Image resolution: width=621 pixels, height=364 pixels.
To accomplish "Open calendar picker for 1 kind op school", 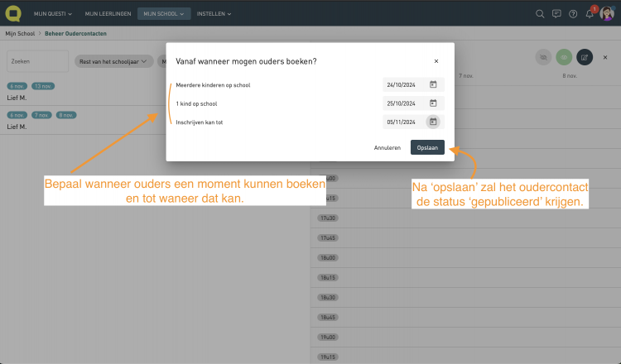I will point(433,103).
